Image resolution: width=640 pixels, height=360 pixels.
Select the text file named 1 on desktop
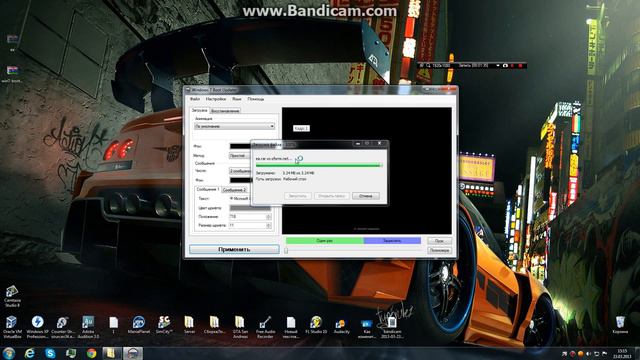pos(113,325)
